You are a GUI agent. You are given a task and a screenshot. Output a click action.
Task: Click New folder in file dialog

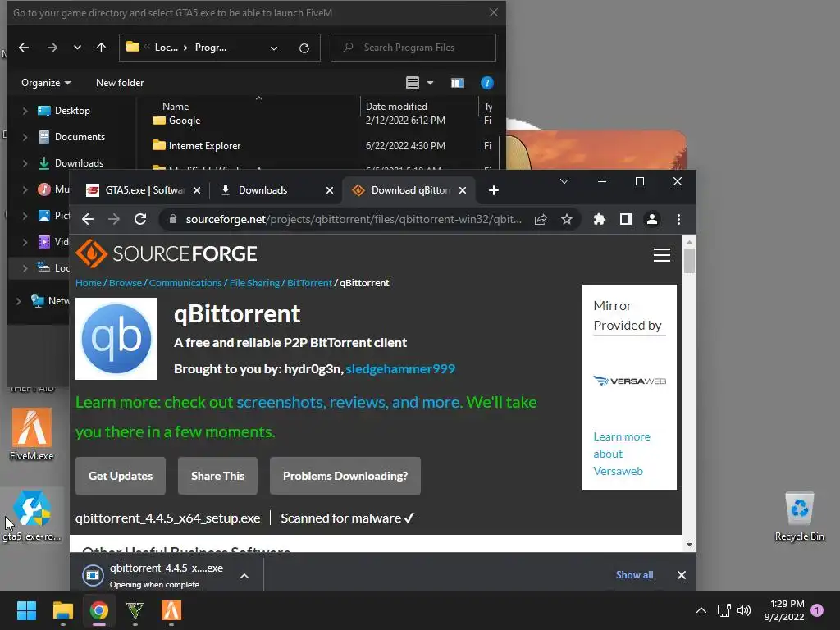click(x=120, y=83)
